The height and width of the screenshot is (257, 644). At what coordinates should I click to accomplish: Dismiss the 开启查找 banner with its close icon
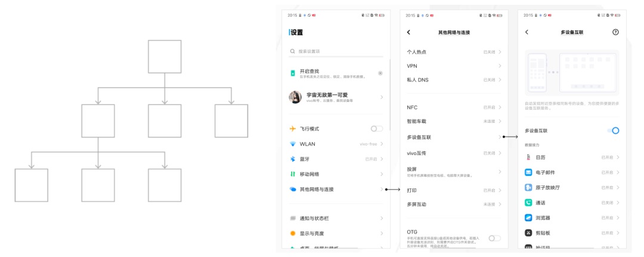click(380, 73)
